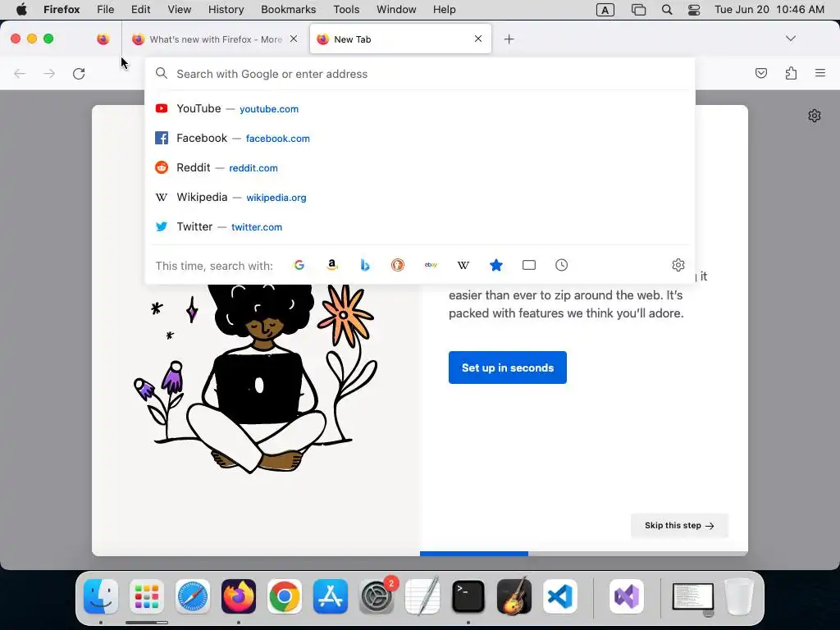Open the View menu

(180, 10)
